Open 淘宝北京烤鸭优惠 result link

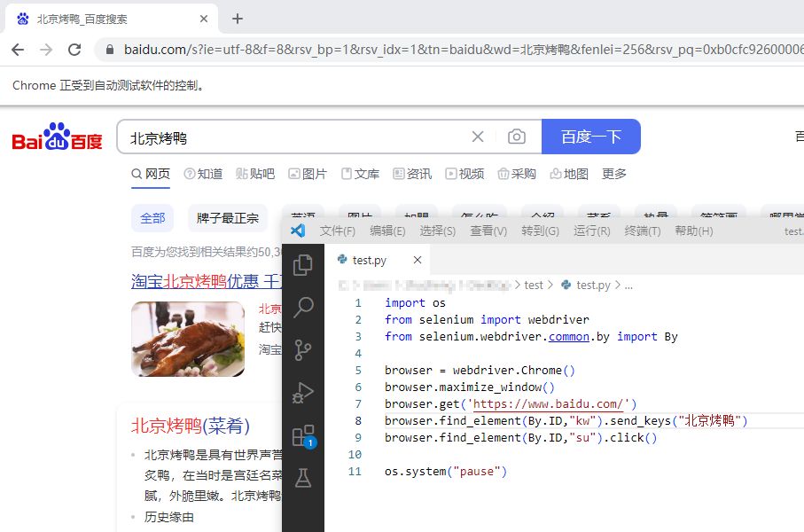[207, 281]
